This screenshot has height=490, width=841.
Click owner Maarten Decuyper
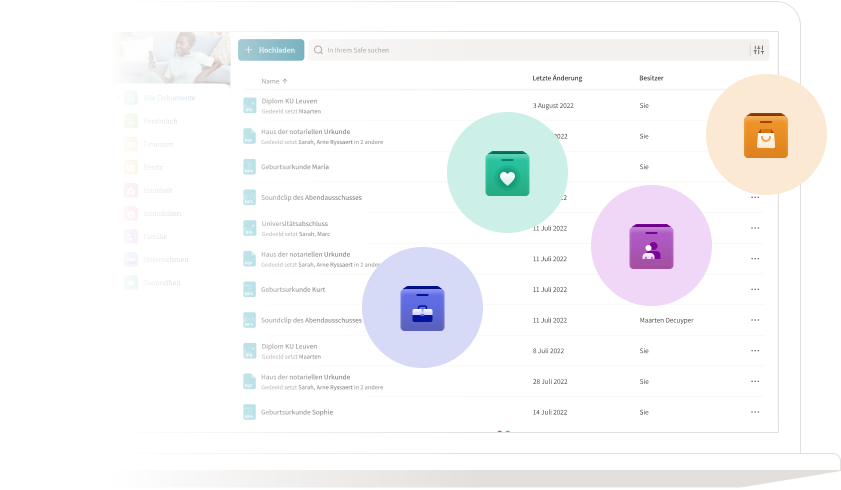click(x=666, y=320)
